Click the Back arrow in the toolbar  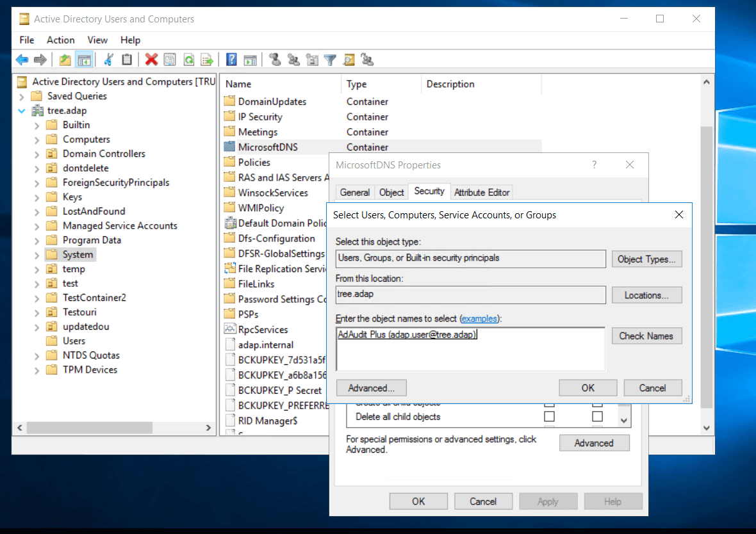[22, 60]
